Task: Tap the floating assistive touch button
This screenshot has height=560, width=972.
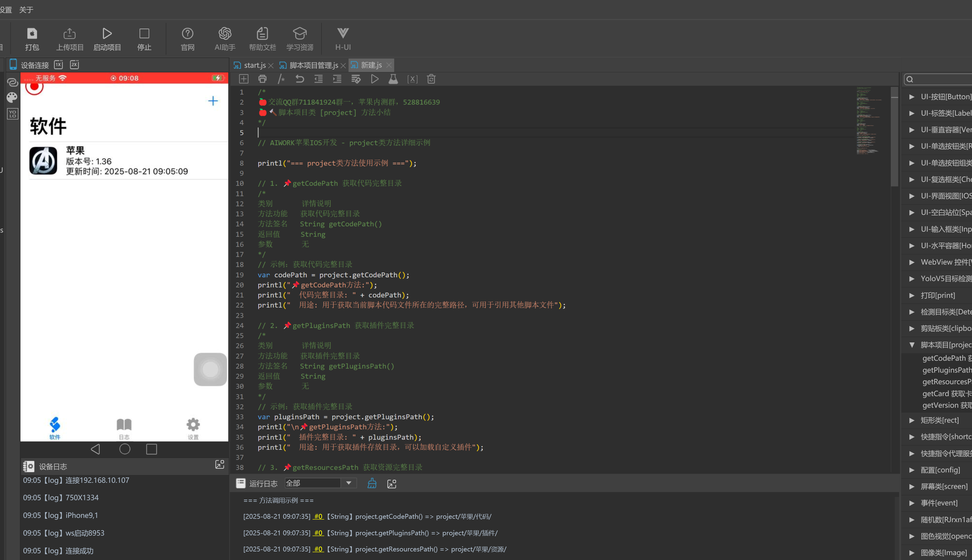Action: click(210, 369)
